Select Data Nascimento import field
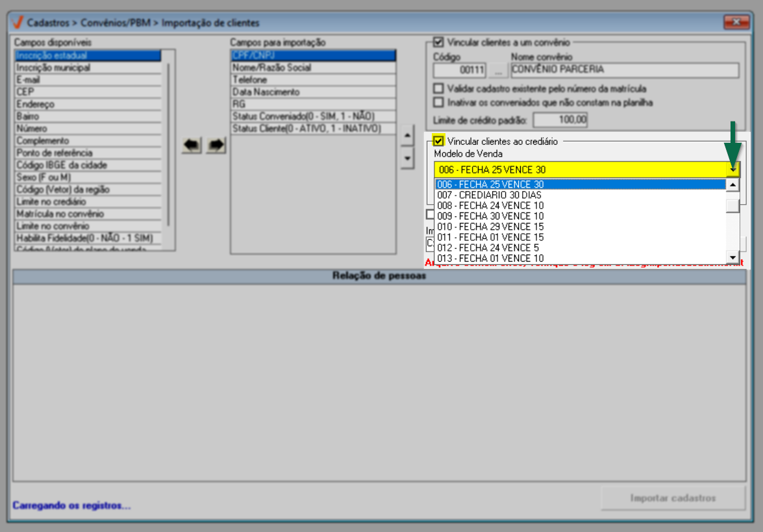763x532 pixels. pyautogui.click(x=313, y=92)
